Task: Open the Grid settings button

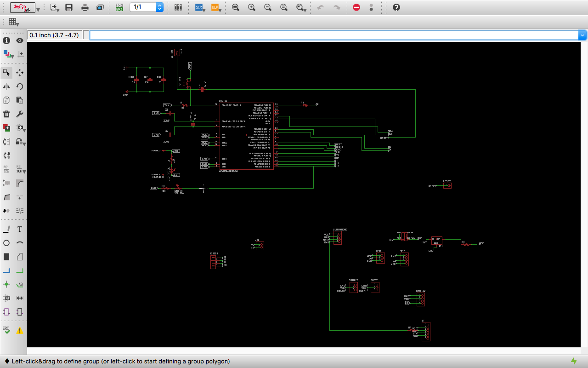Action: pos(13,22)
